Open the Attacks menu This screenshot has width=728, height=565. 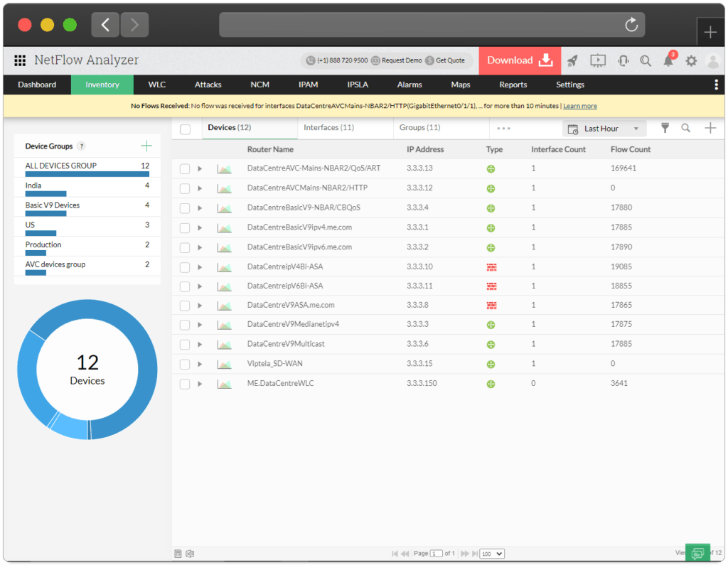[x=208, y=85]
